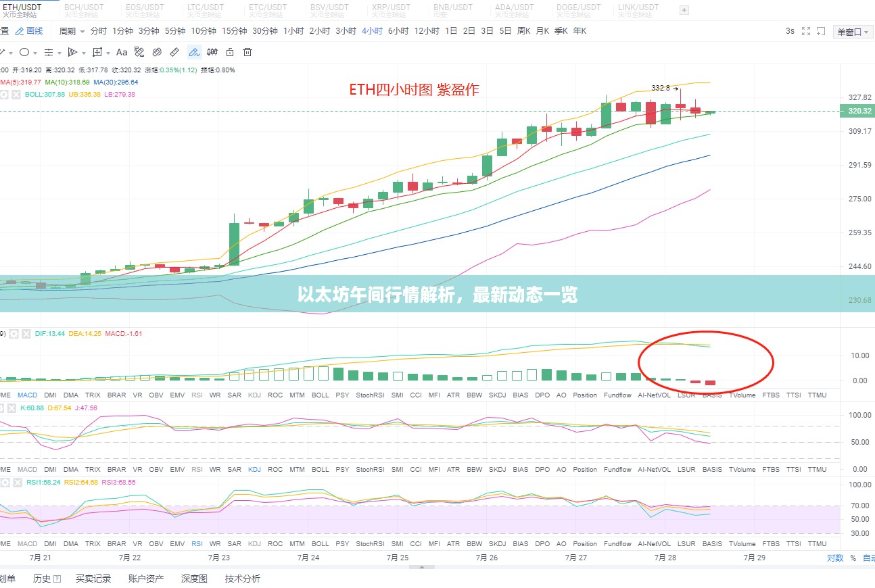Expand the rectangle tool dropdown arrow
The height and width of the screenshot is (588, 875).
point(108,53)
